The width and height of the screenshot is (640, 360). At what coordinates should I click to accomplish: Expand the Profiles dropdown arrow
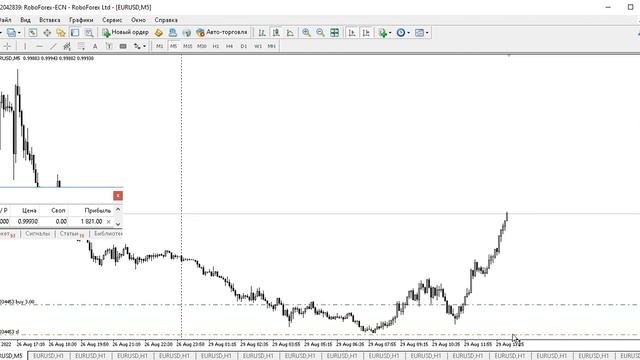tap(19, 33)
